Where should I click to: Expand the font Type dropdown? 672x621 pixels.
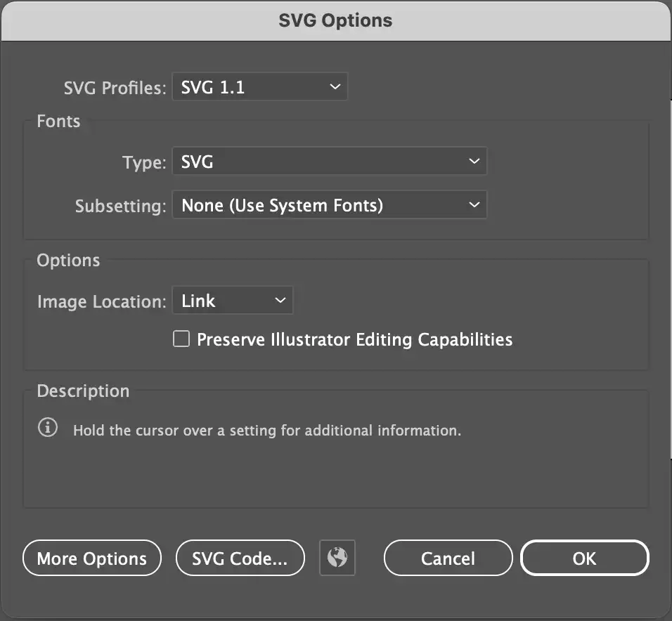(329, 162)
